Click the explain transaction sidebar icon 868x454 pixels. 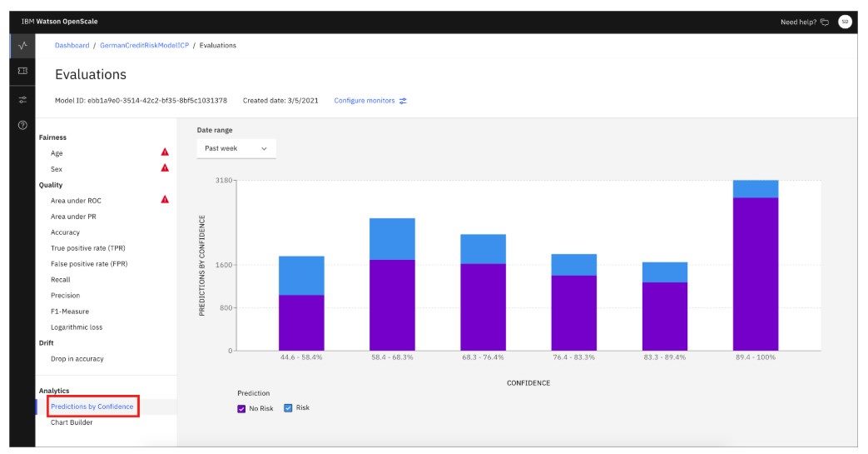click(22, 72)
